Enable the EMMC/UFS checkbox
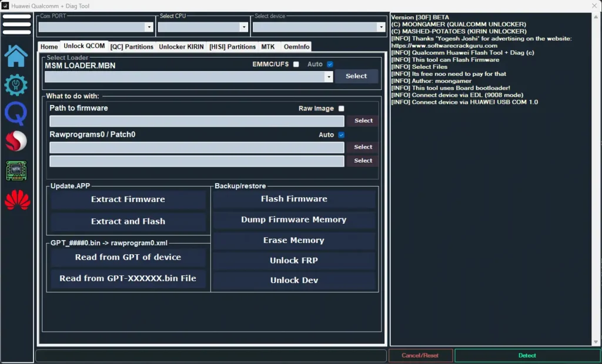Viewport: 602px width, 364px height. 296,64
